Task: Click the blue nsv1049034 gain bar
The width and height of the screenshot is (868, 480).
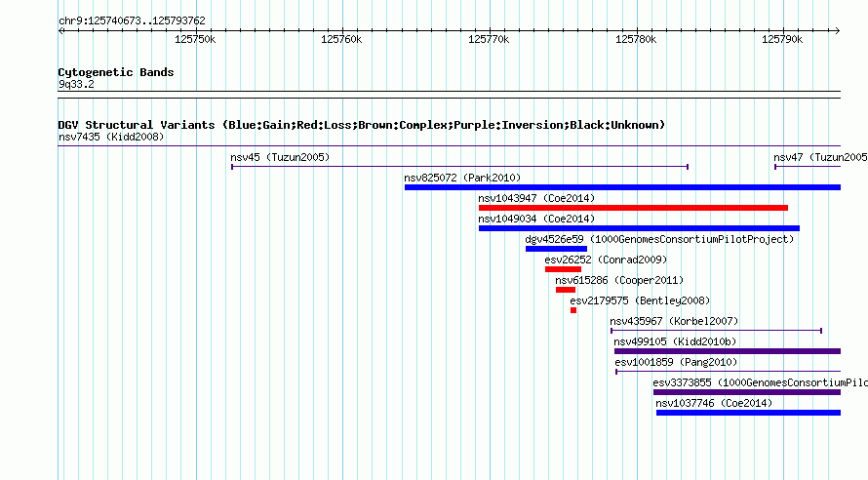Action: click(640, 228)
